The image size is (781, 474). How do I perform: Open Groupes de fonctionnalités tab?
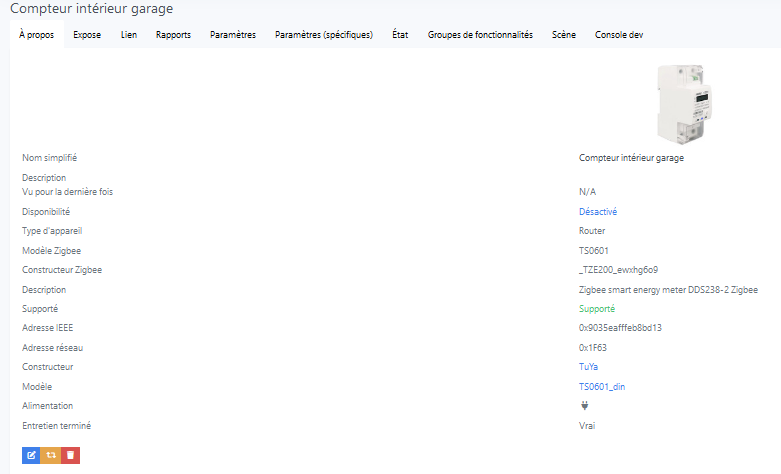[x=480, y=35]
